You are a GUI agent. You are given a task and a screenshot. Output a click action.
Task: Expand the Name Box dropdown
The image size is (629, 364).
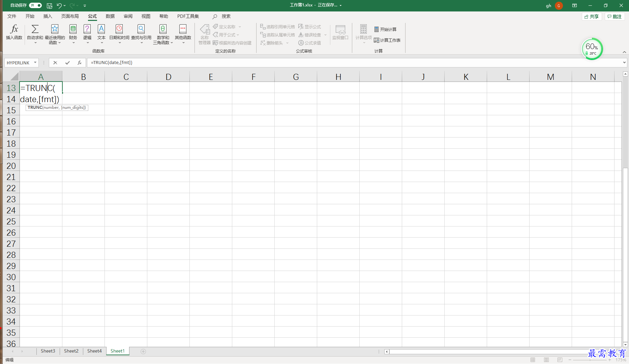click(x=35, y=63)
